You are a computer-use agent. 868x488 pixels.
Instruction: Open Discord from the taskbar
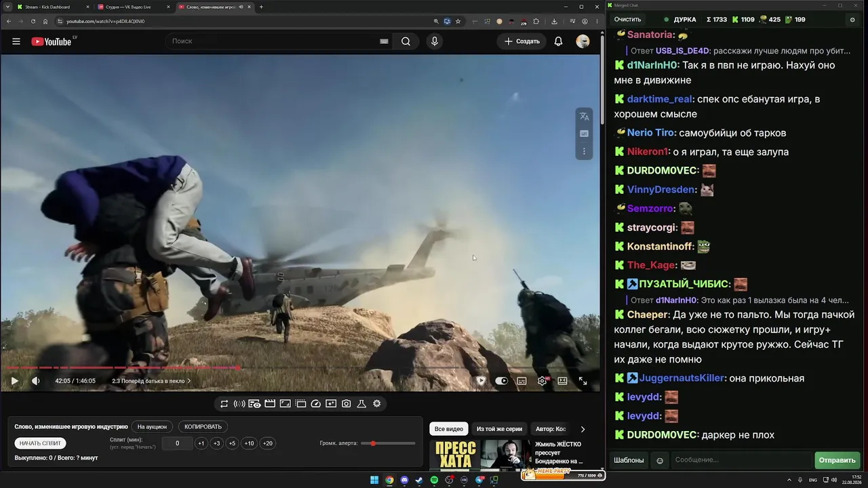click(404, 480)
